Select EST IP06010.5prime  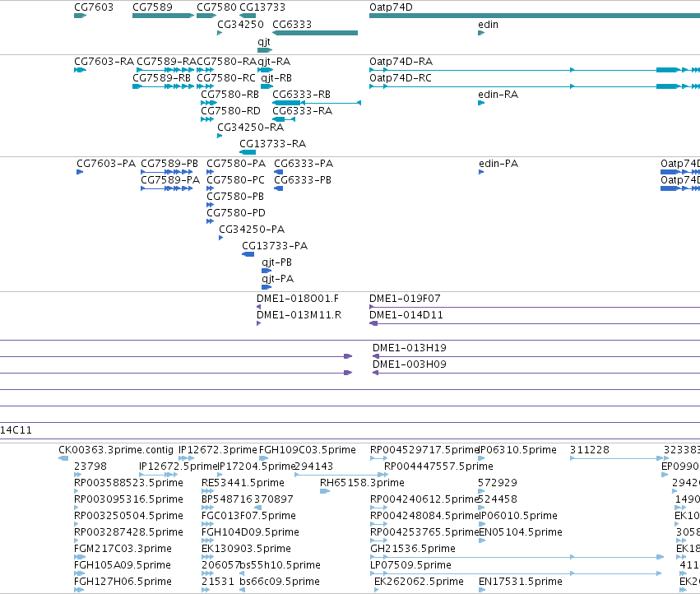(x=481, y=524)
